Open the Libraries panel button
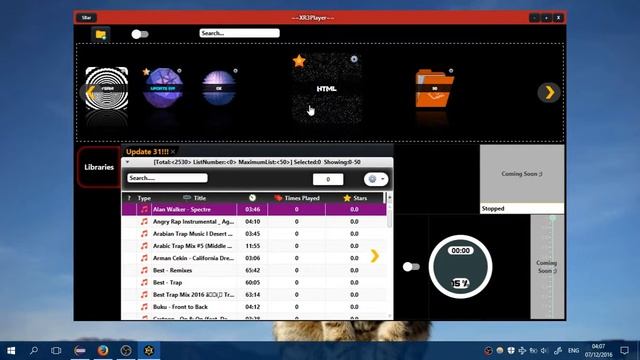 pyautogui.click(x=99, y=167)
